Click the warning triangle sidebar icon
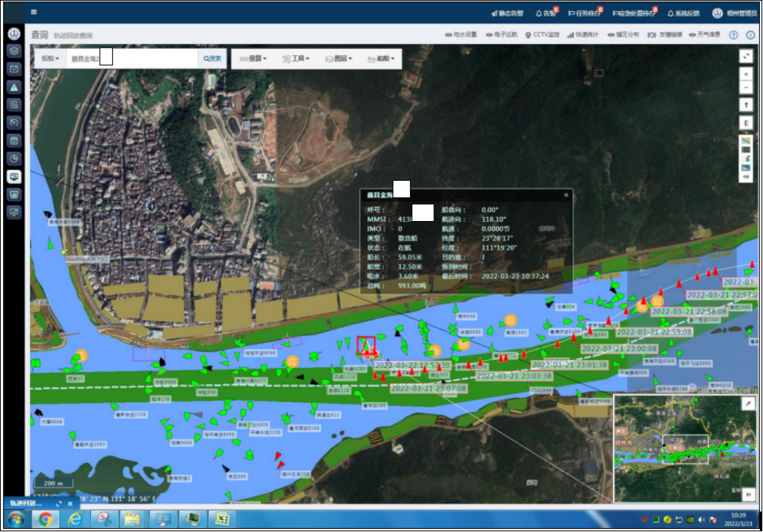The image size is (763, 532). (x=14, y=86)
